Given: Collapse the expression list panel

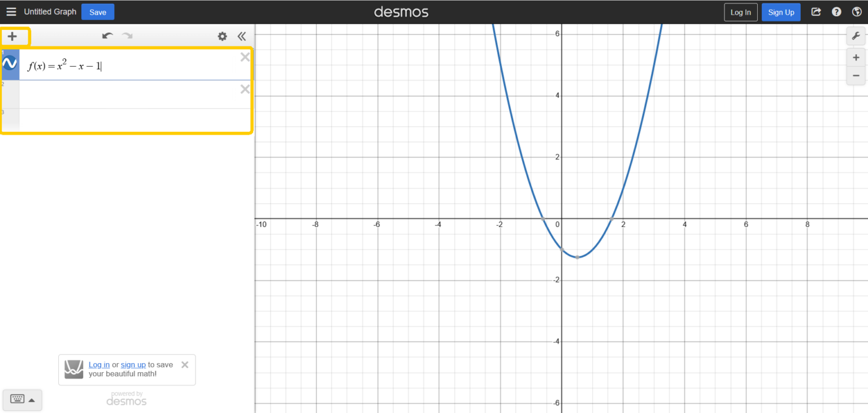Looking at the screenshot, I should pos(242,36).
